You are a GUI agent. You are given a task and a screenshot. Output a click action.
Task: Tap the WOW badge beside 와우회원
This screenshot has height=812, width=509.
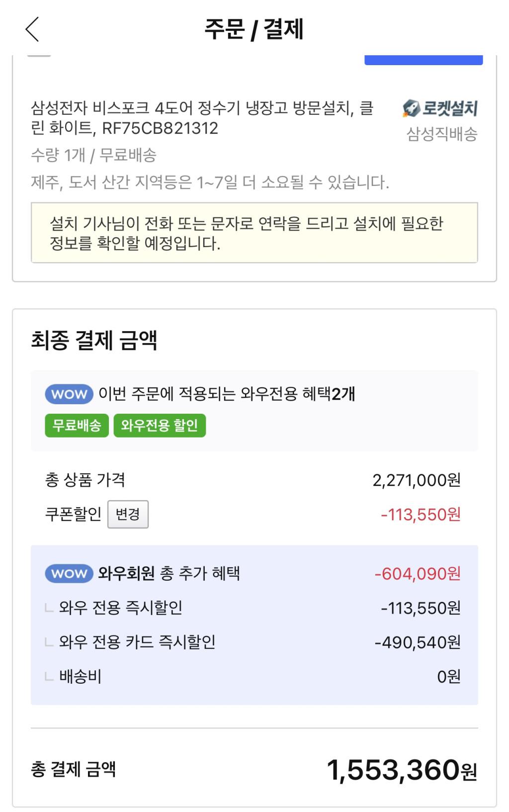click(69, 573)
